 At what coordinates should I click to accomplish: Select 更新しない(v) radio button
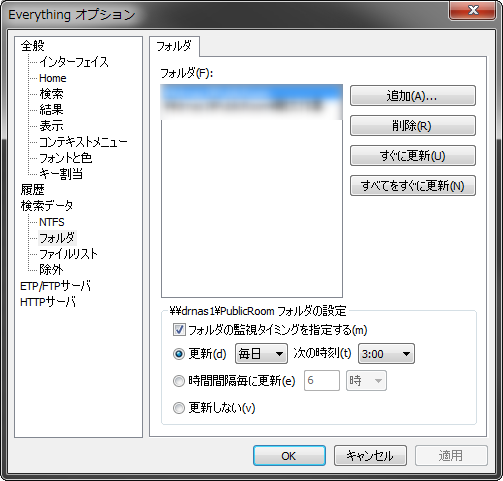(179, 408)
